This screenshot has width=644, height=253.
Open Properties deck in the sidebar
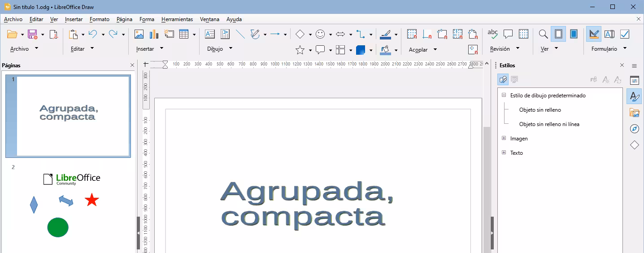tap(634, 80)
